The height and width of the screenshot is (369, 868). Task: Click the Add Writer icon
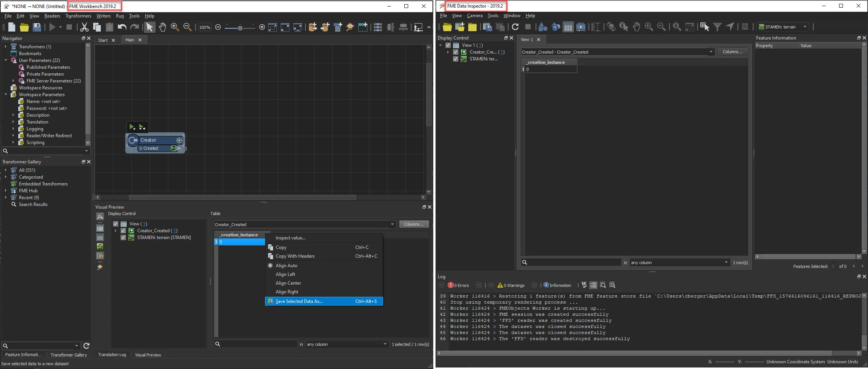point(325,27)
